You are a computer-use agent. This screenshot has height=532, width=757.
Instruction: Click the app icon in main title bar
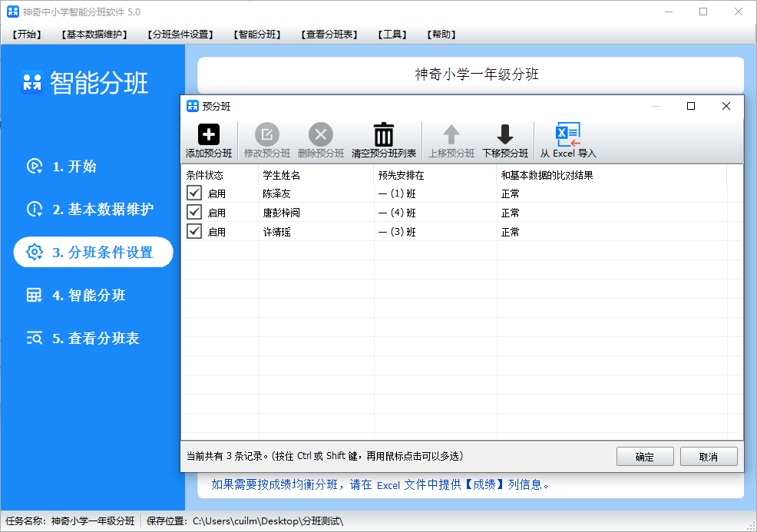click(13, 12)
